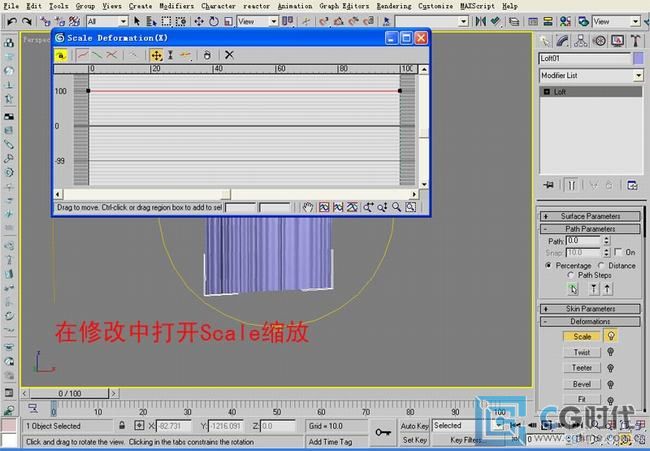
Task: Click the Bevel deformation button
Action: click(x=581, y=383)
